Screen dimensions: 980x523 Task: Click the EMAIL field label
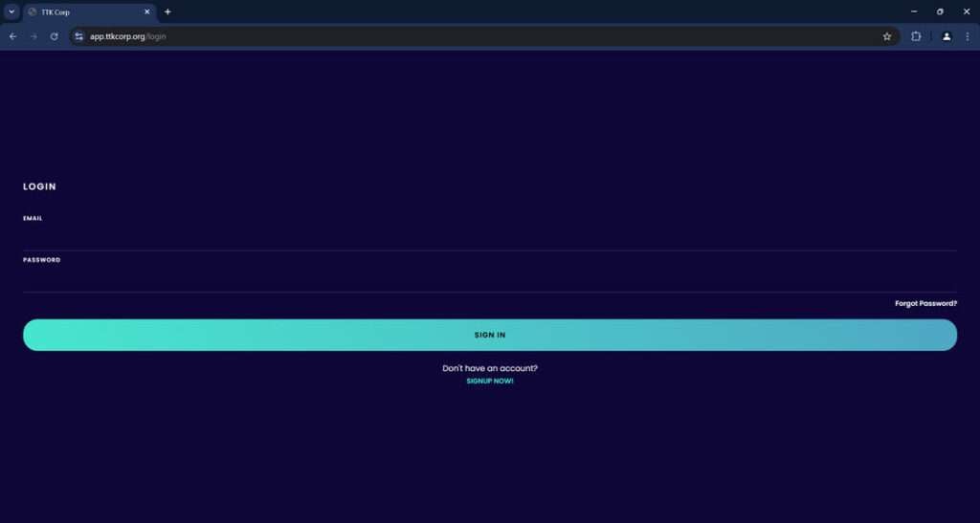pyautogui.click(x=33, y=218)
